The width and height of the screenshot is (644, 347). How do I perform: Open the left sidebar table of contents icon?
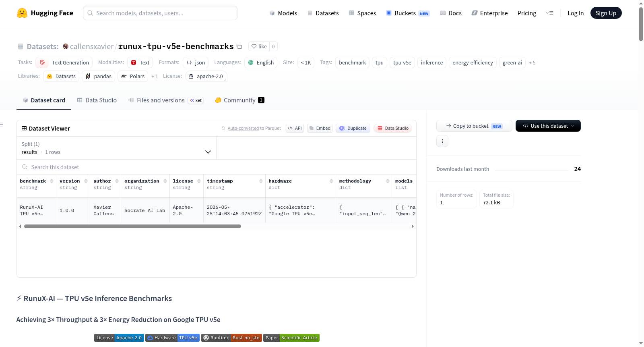(2, 125)
